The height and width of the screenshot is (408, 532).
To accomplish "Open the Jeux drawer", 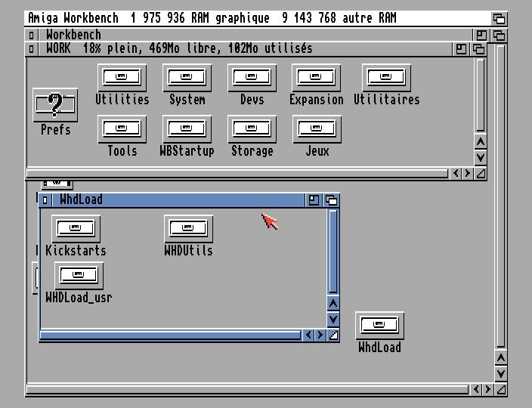I will coord(317,129).
